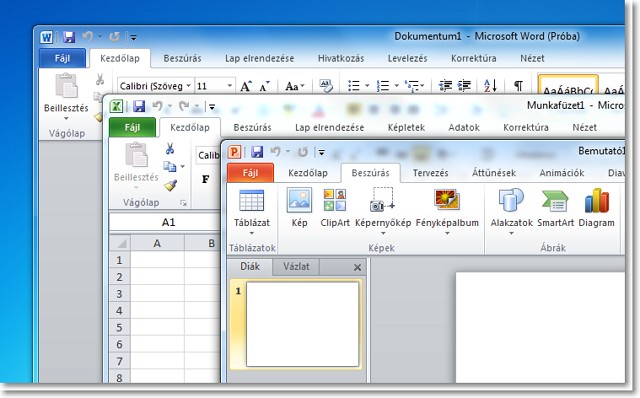Open the bullet list dropdown in Word
The width and height of the screenshot is (640, 398).
pos(367,86)
